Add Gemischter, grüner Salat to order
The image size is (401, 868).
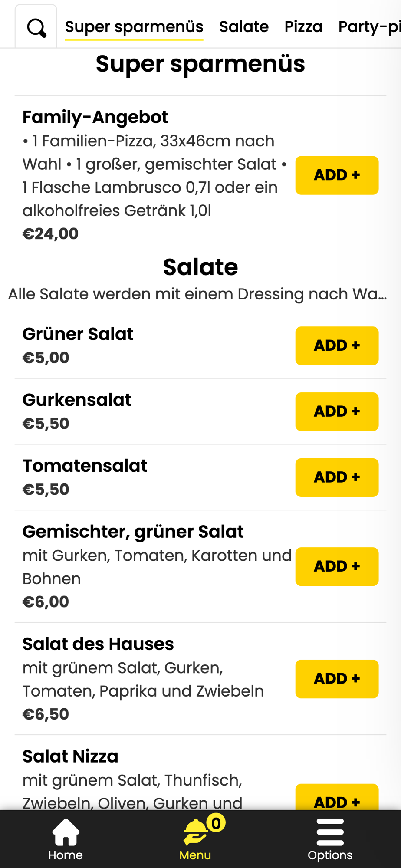(x=337, y=567)
